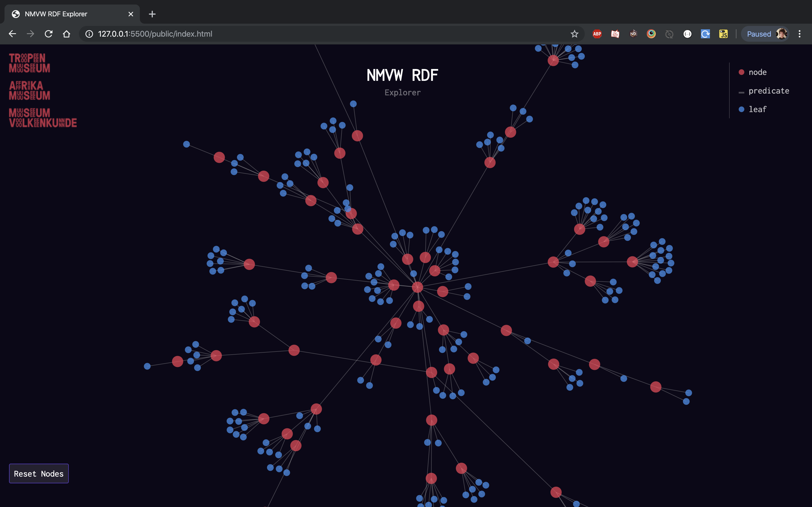The image size is (812, 507).
Task: Click the Reset Nodes button
Action: coord(39,473)
